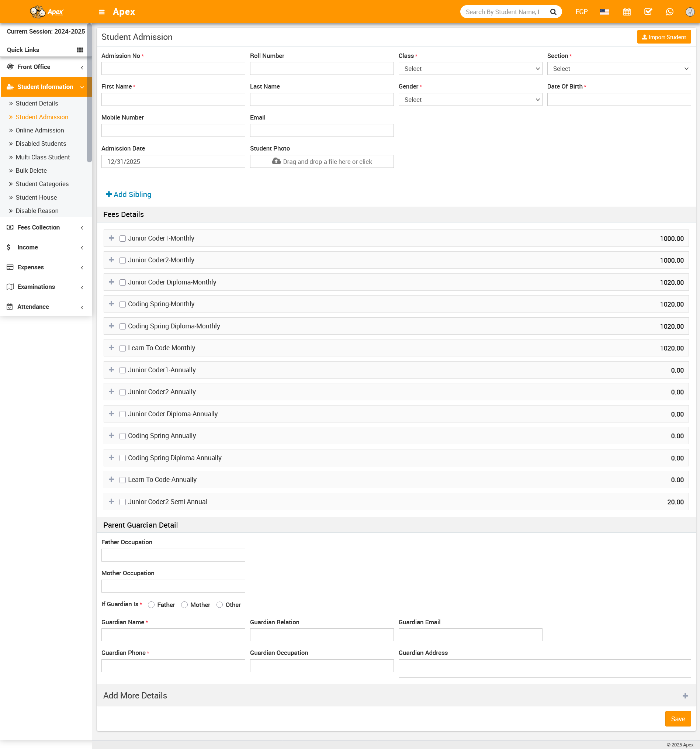The width and height of the screenshot is (700, 749).
Task: Click the WhatsApp icon in header
Action: point(669,12)
